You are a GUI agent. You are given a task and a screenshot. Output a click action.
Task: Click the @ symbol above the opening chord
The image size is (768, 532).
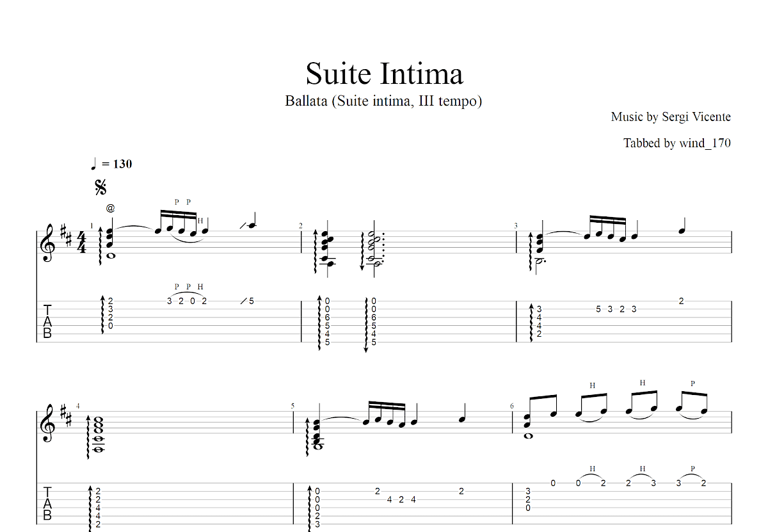(111, 207)
